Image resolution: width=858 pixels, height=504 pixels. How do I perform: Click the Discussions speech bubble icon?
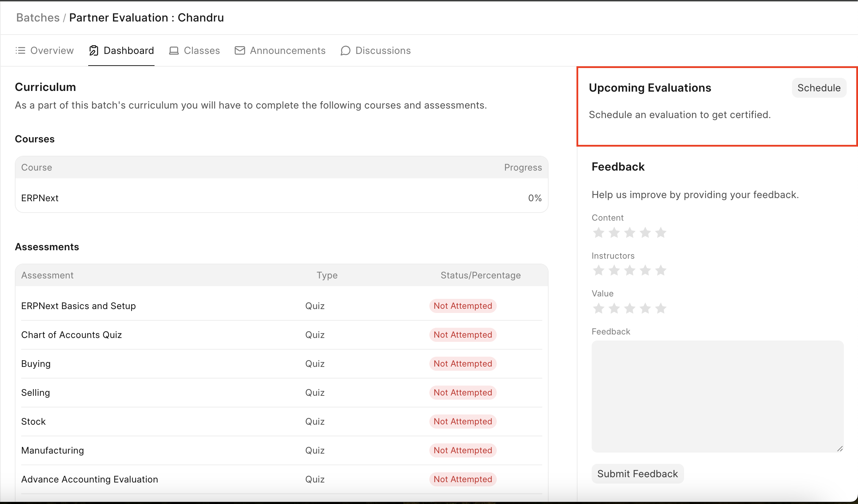click(345, 50)
